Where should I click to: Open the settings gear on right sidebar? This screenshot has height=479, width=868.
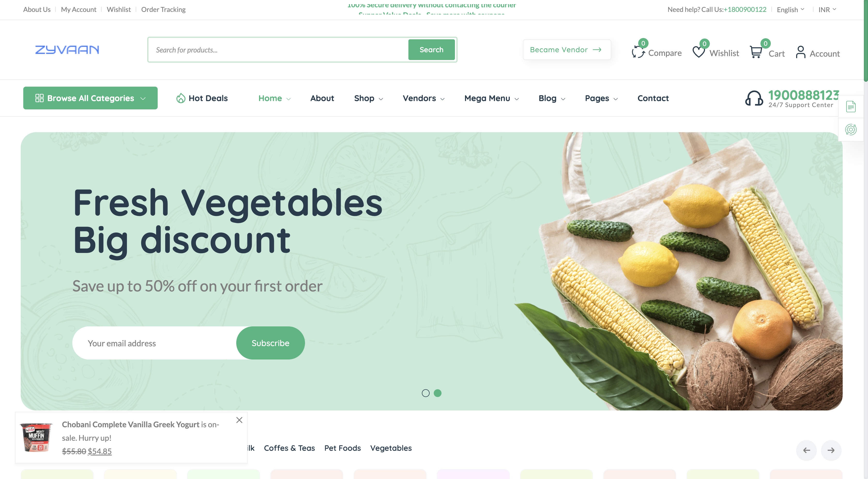click(851, 129)
